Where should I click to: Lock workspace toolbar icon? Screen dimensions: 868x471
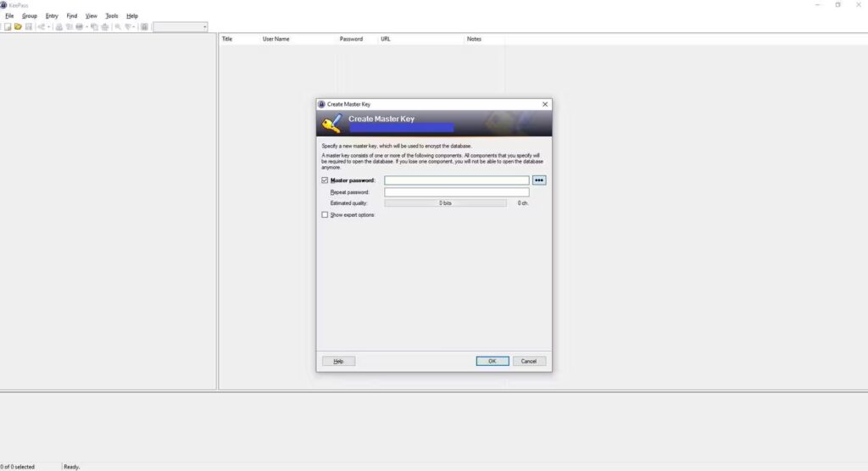click(x=144, y=26)
